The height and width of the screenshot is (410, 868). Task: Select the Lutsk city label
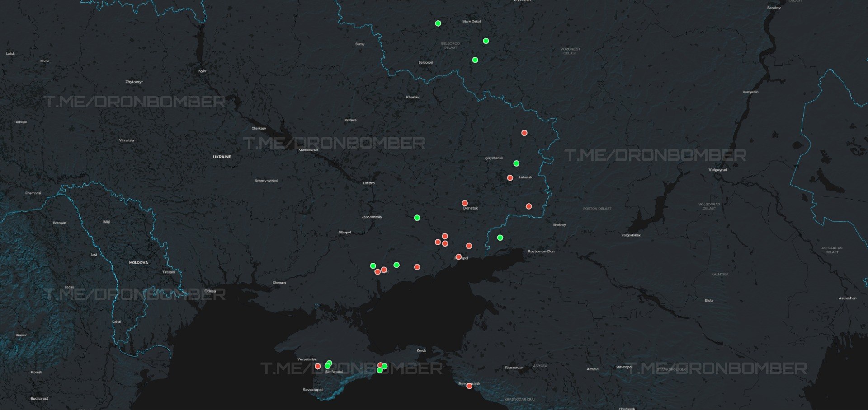[x=10, y=53]
